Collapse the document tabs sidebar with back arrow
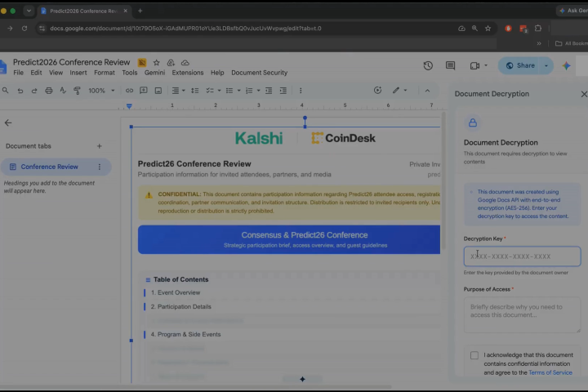588x392 pixels. click(x=8, y=122)
